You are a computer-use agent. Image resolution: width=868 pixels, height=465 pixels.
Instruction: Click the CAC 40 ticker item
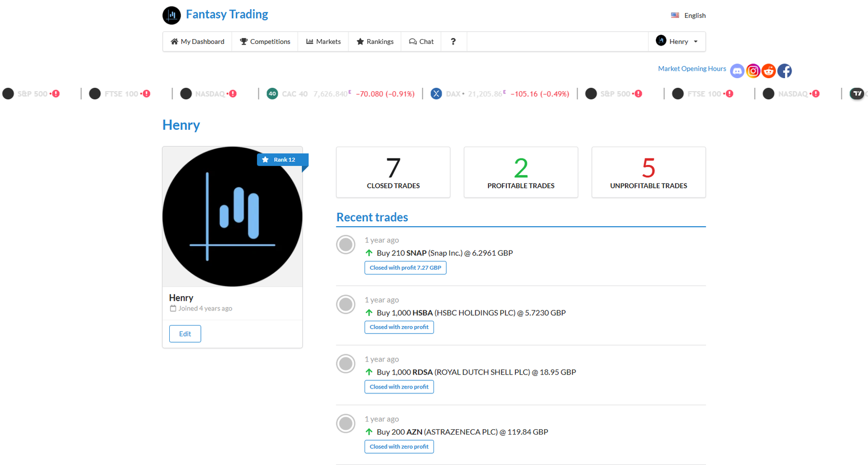tap(341, 94)
